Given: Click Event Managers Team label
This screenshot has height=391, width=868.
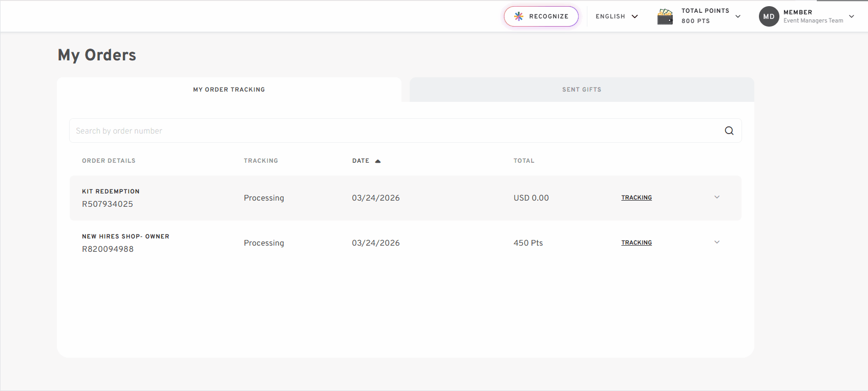Looking at the screenshot, I should [813, 20].
